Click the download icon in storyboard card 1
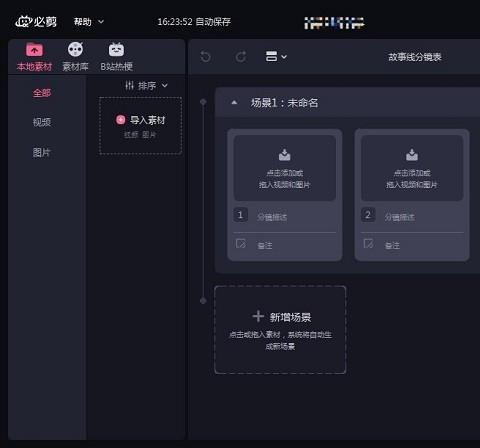 284,155
